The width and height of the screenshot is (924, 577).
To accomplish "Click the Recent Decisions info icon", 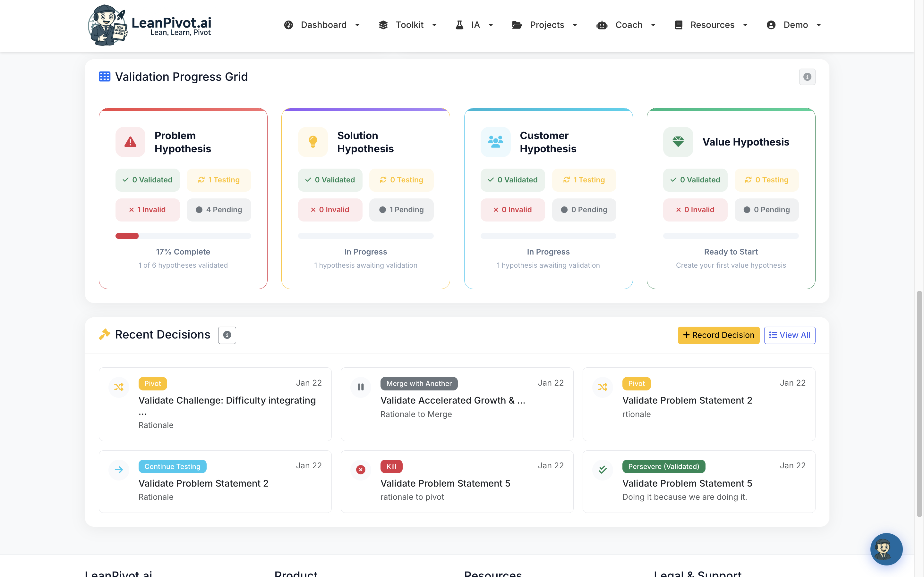I will 227,335.
